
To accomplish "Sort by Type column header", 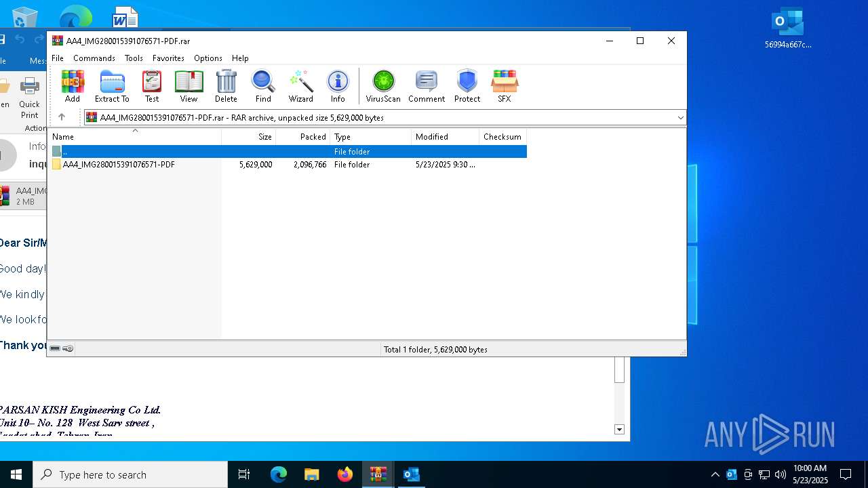I will click(371, 137).
